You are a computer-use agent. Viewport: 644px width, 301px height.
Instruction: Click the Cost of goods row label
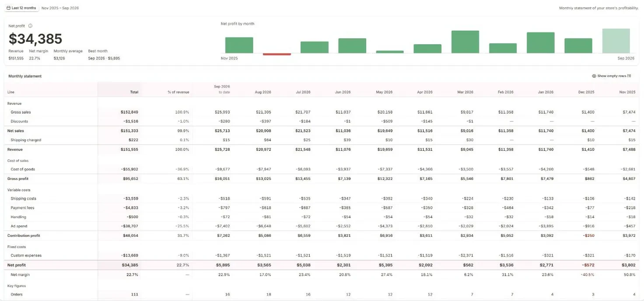pos(23,169)
